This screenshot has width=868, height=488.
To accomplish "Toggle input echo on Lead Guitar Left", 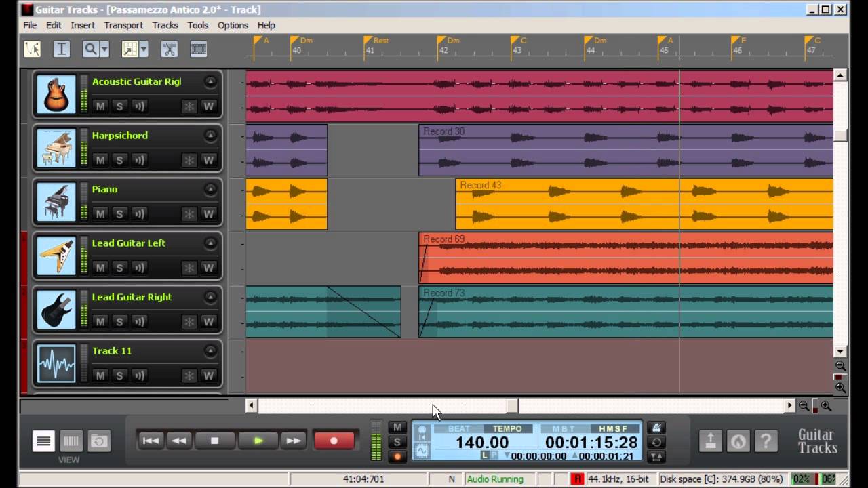I will pyautogui.click(x=139, y=268).
